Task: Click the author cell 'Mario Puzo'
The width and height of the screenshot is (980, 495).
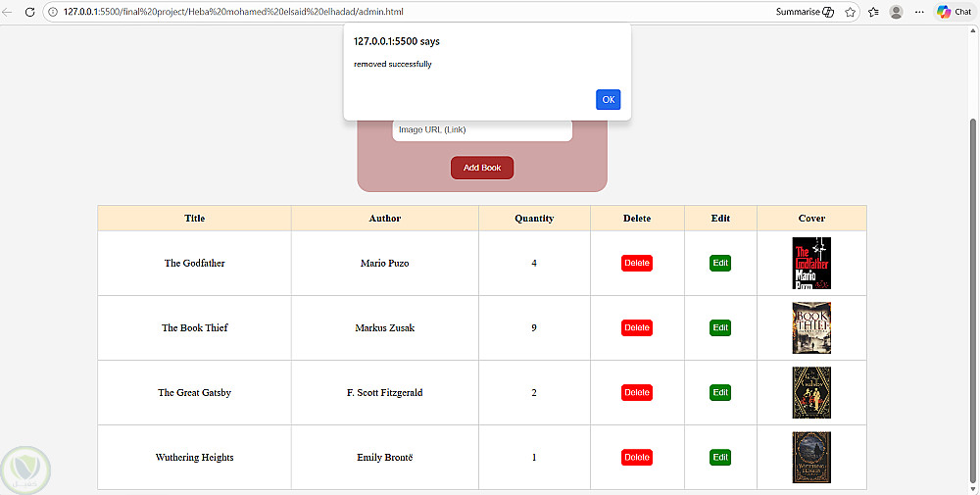Action: [385, 263]
